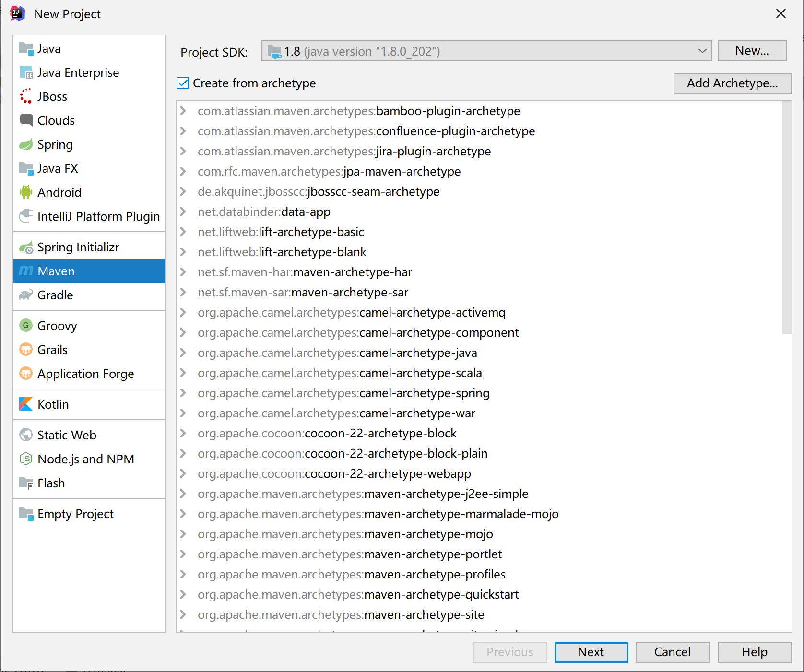This screenshot has width=804, height=672.
Task: Choose the Java FX icon
Action: point(26,168)
